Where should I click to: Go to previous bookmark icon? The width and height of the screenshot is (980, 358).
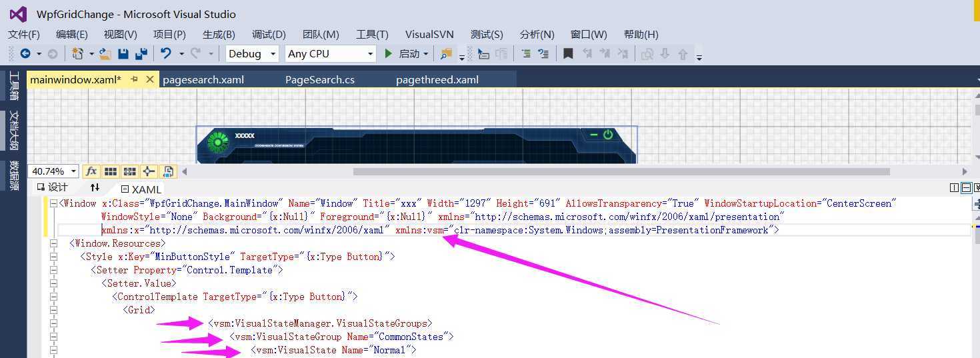(x=587, y=53)
